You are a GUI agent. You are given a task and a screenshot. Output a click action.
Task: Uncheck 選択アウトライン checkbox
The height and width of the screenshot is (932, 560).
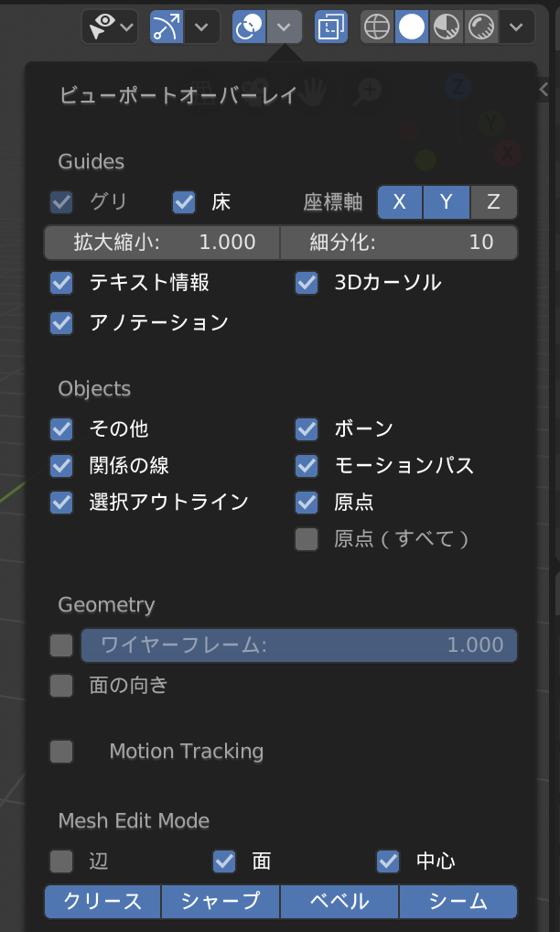[x=61, y=503]
